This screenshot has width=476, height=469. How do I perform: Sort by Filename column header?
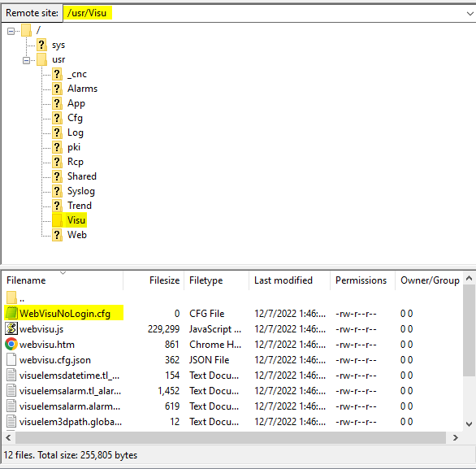63,280
